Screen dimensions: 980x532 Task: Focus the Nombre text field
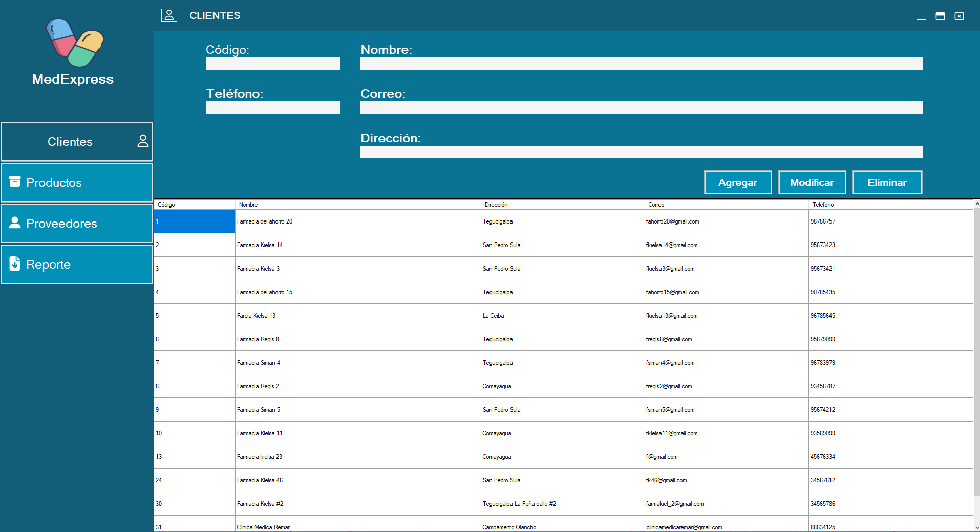coord(641,63)
